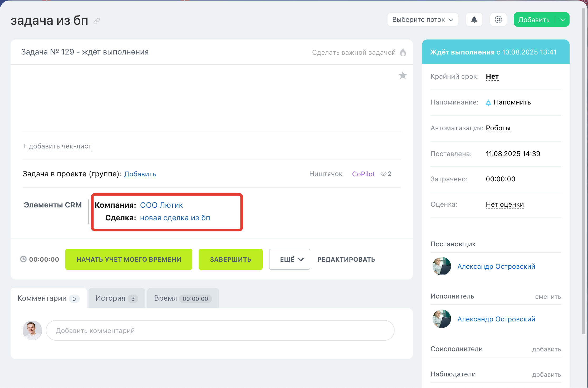Click the clock timer icon
588x388 pixels.
tap(23, 259)
